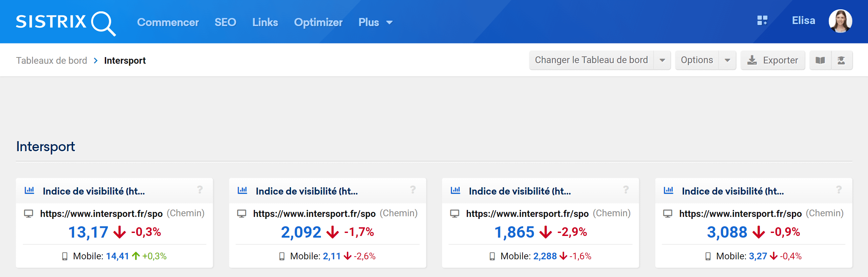
Task: Expand Changer le Tableau de bord arrow
Action: click(x=662, y=60)
